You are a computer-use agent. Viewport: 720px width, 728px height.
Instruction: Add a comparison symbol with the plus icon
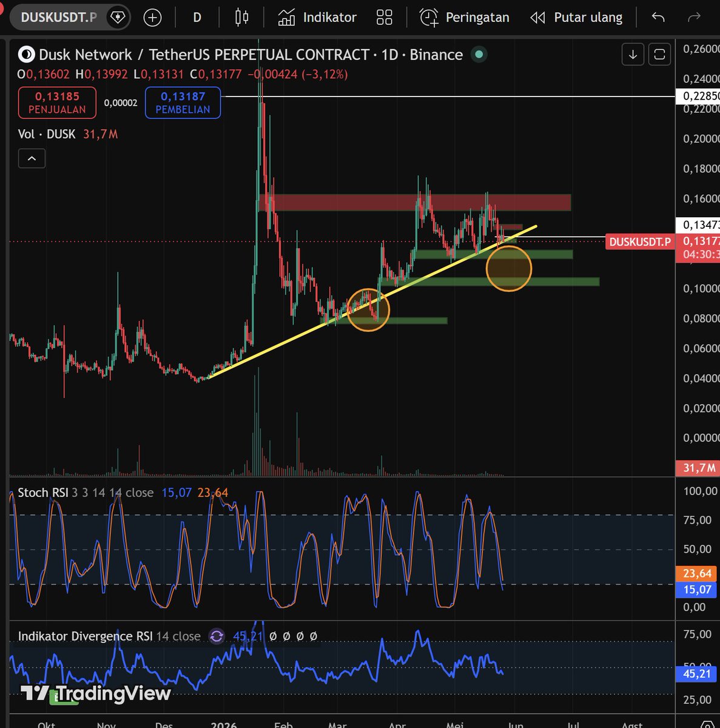152,18
